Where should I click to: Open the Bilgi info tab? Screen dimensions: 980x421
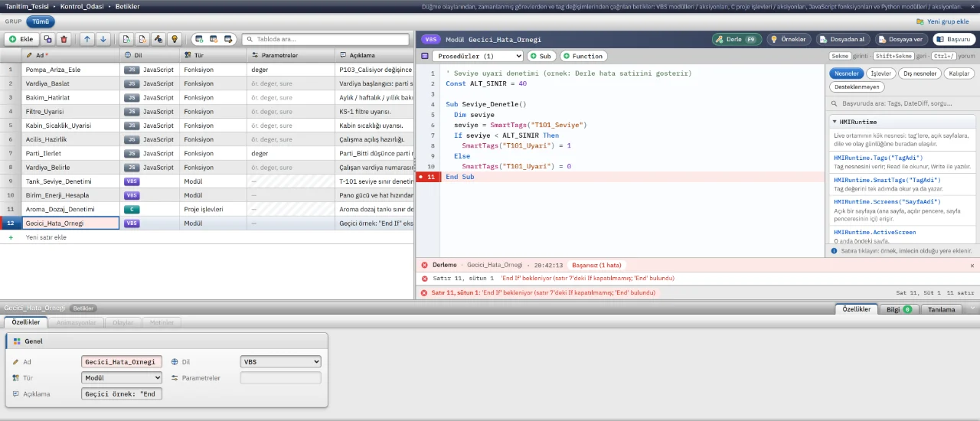[899, 309]
